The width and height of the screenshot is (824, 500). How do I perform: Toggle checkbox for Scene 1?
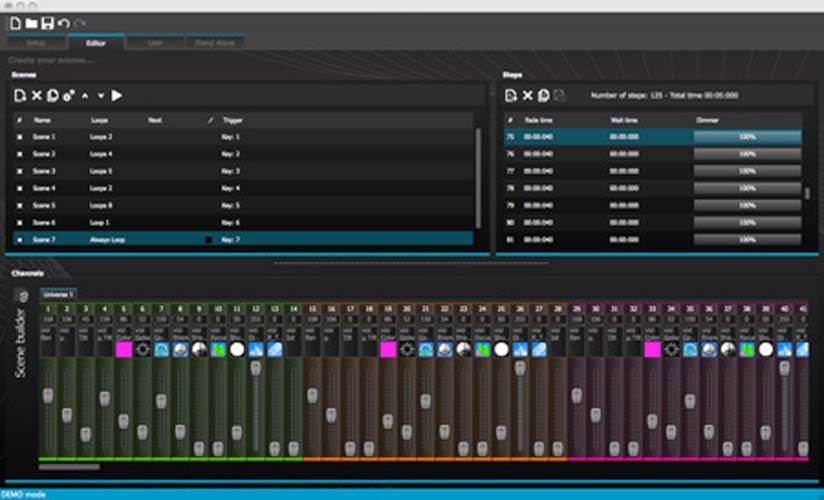19,137
